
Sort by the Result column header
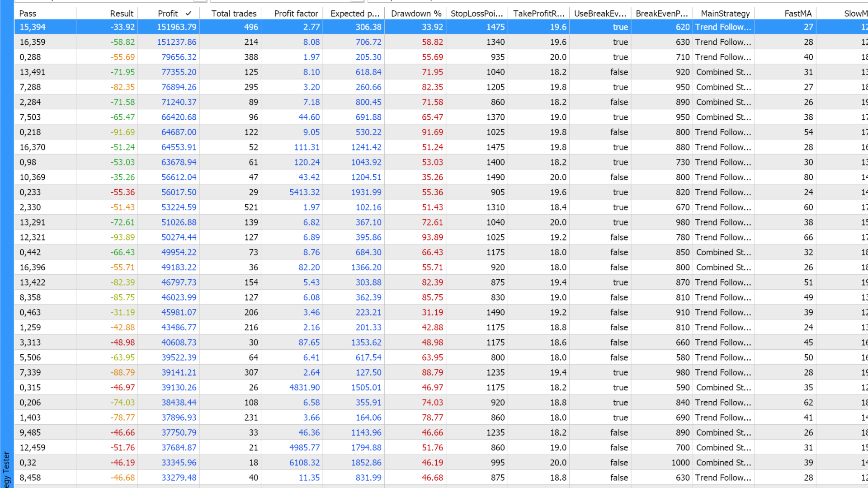122,14
